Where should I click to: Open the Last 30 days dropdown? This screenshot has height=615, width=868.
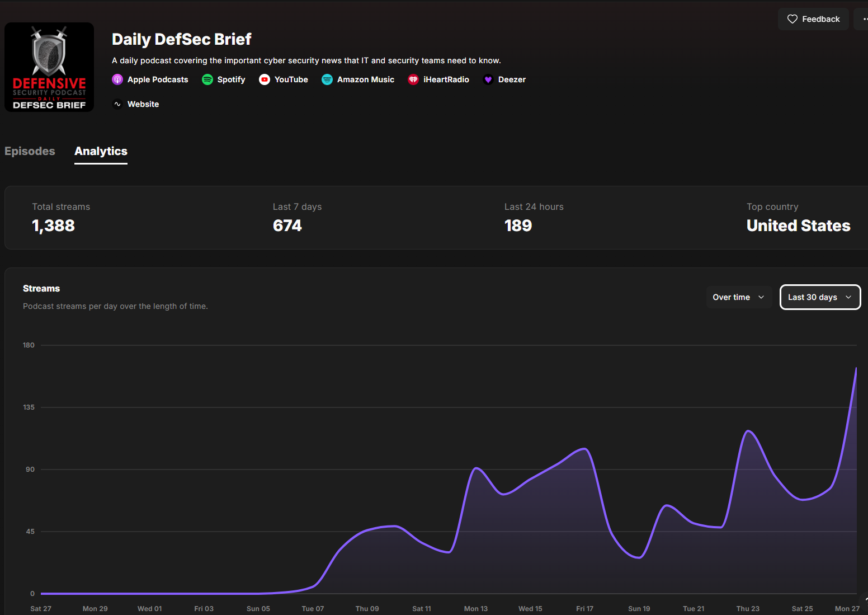(x=820, y=297)
